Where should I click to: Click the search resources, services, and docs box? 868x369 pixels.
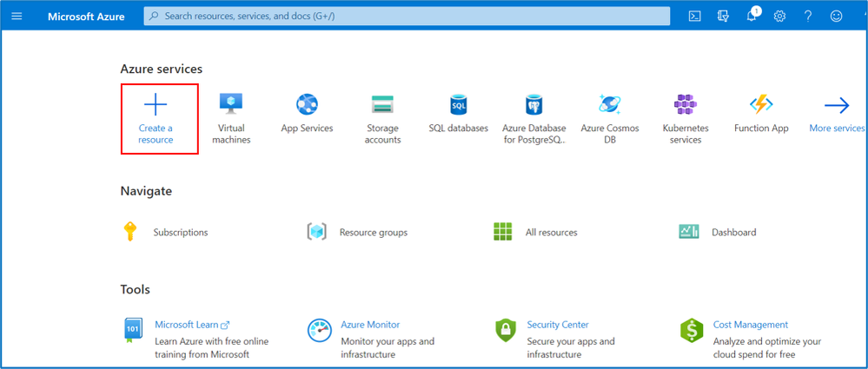click(x=407, y=16)
